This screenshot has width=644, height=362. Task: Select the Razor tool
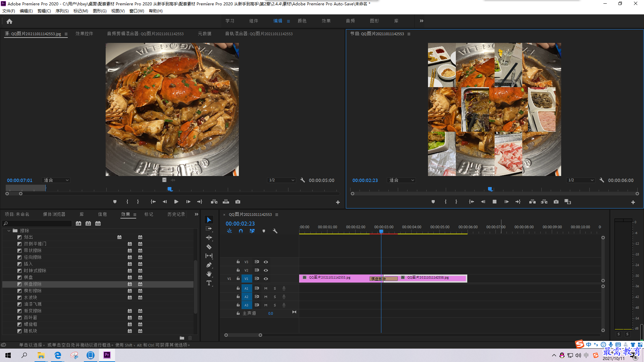coord(209,247)
